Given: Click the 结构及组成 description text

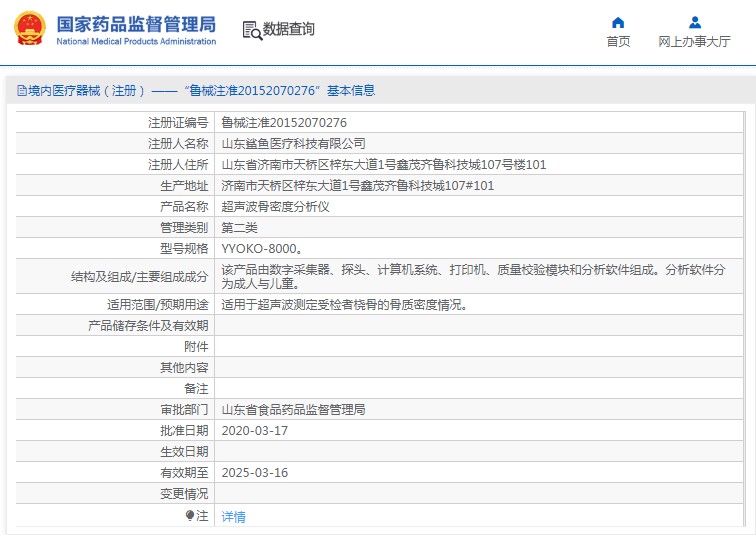Looking at the screenshot, I should click(x=473, y=276).
